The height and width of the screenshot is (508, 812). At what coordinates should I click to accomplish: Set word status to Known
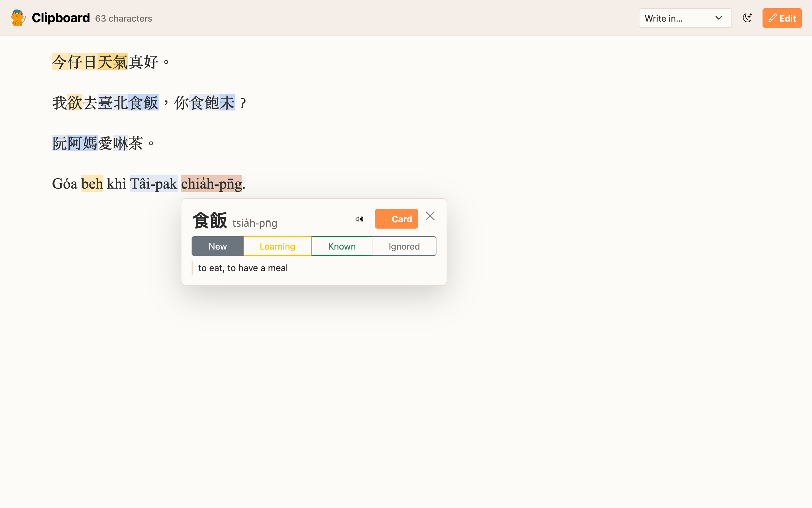[x=342, y=246]
